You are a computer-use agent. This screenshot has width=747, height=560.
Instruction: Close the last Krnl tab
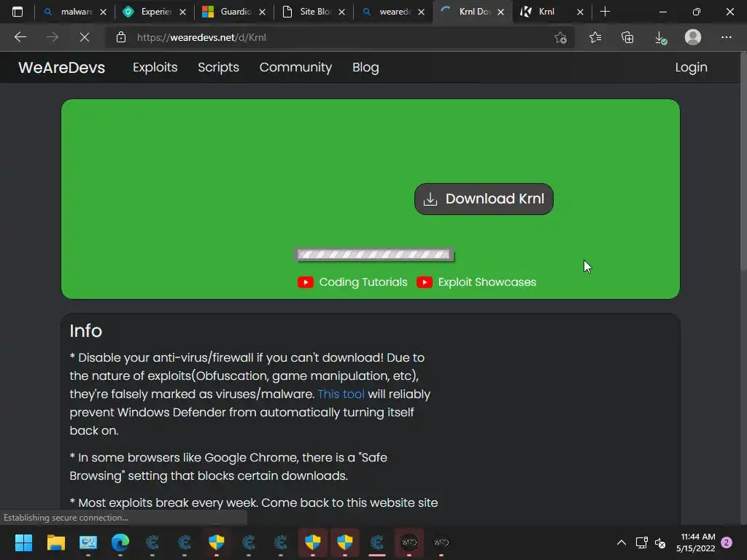[580, 12]
